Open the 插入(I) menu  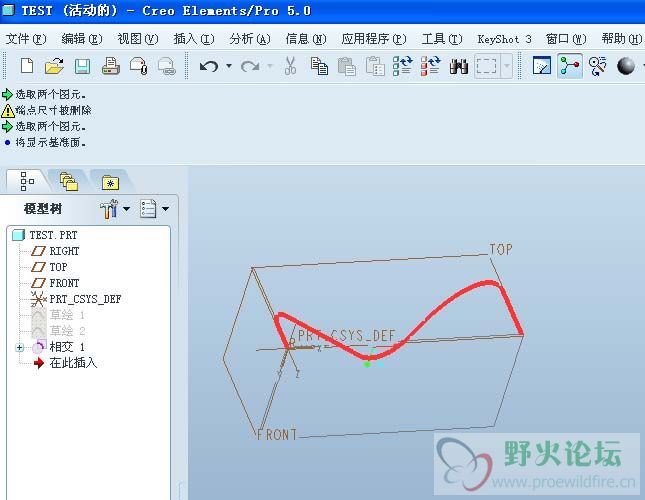click(x=194, y=39)
